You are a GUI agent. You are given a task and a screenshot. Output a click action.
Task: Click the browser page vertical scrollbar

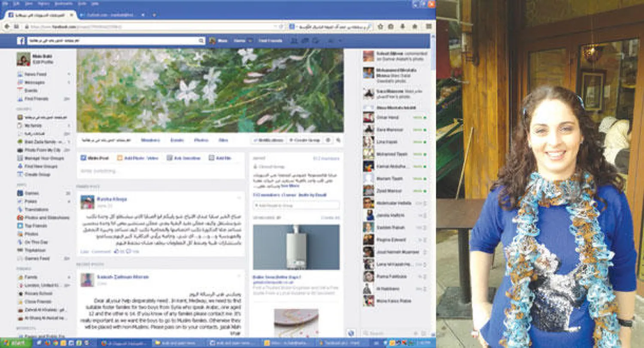432,172
